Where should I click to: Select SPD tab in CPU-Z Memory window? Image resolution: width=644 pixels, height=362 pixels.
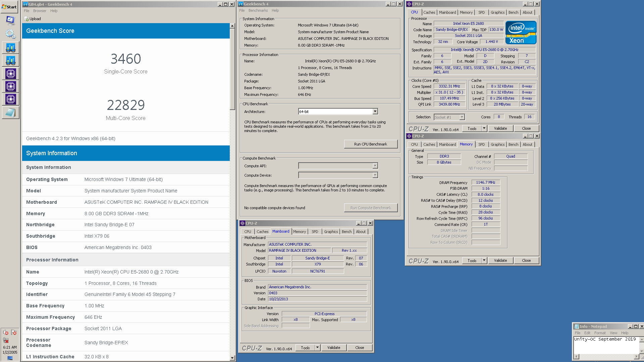click(481, 144)
